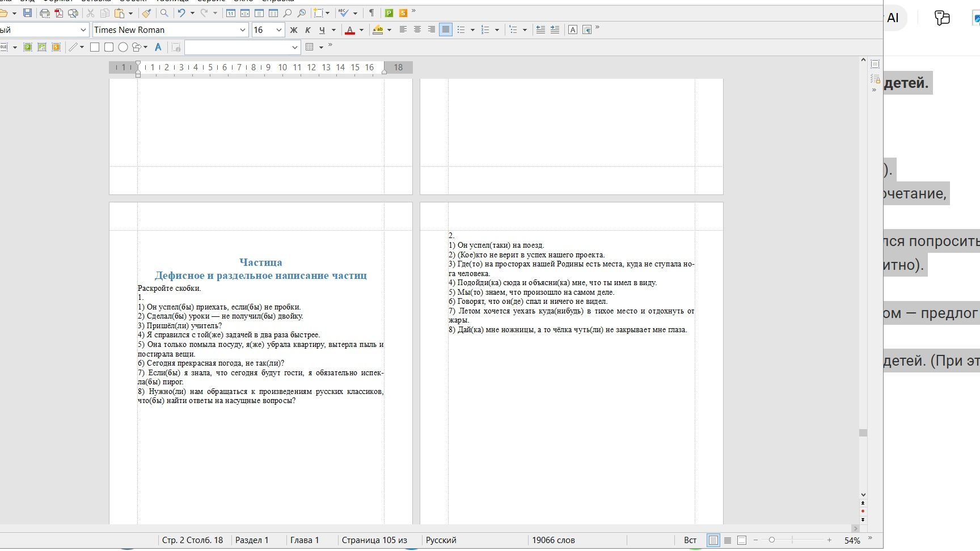
Task: Align paragraph to the left
Action: (x=403, y=29)
